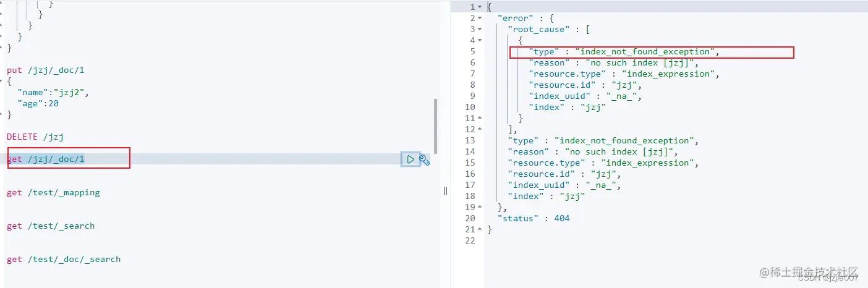Click the "get /test/_search" request

tap(51, 226)
